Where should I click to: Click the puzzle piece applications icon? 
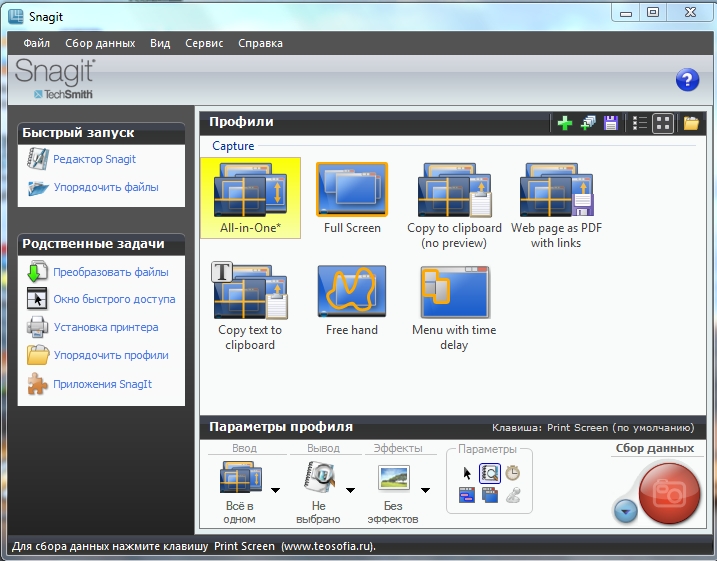tap(37, 384)
